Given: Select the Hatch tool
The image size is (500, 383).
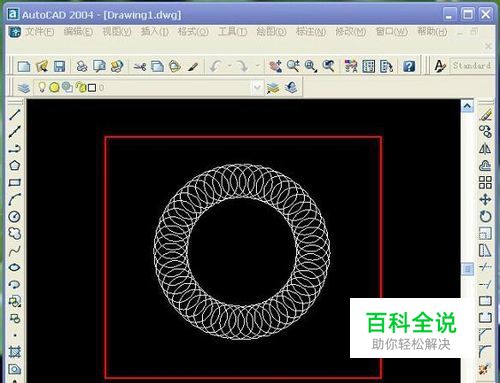Looking at the screenshot, I should 14,352.
